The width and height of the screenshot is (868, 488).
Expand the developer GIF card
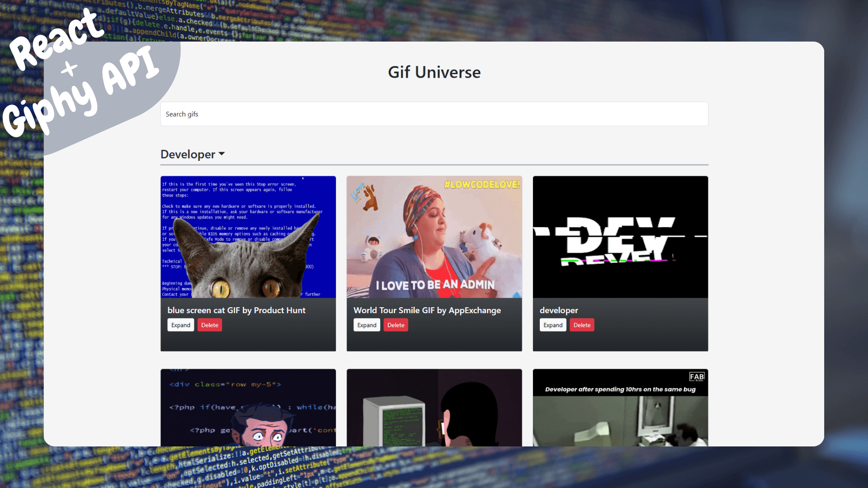point(552,325)
